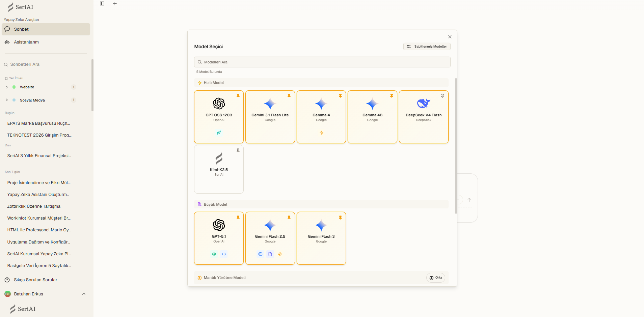Image resolution: width=644 pixels, height=317 pixels.
Task: Click the search magnifier icon in Modelleri Ara
Action: click(x=199, y=62)
